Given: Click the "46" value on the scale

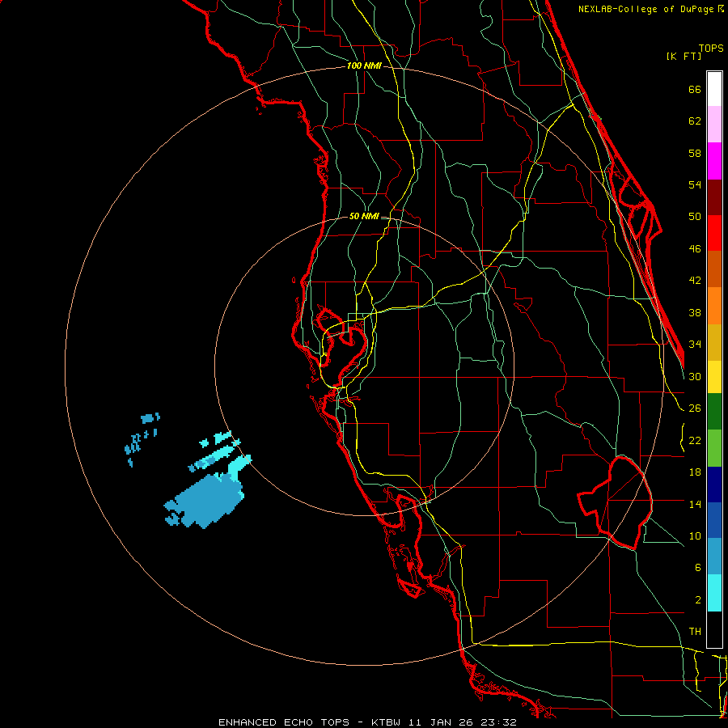Looking at the screenshot, I should [x=695, y=249].
